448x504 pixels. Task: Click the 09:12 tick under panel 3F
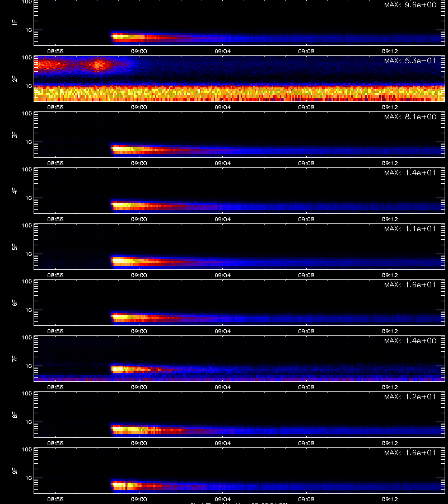coord(390,164)
